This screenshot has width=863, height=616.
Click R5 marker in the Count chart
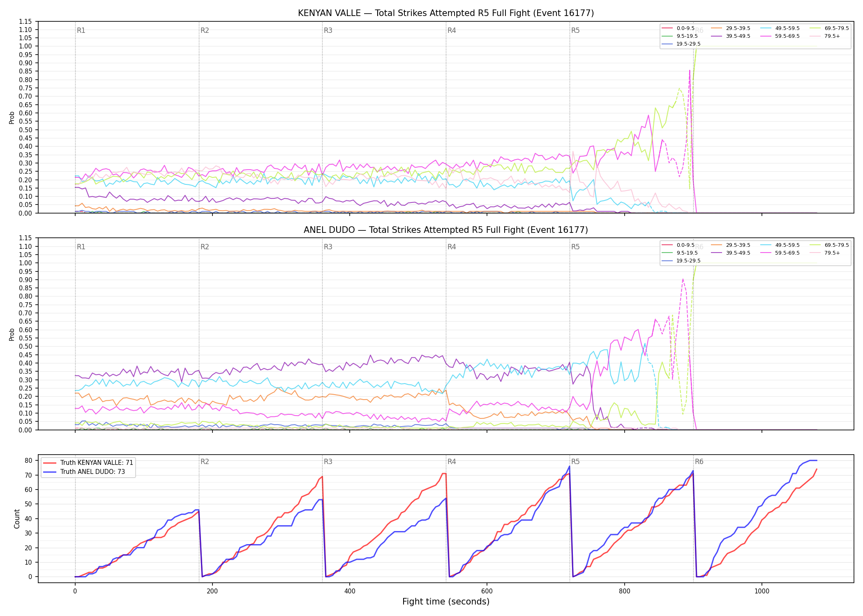pos(575,462)
